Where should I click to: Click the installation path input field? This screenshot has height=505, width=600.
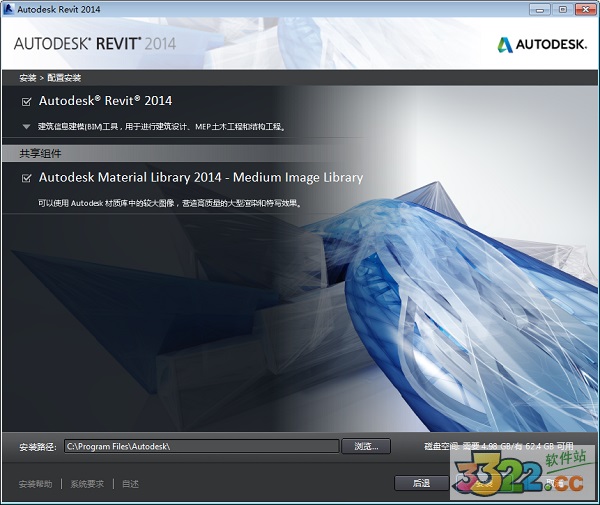tap(202, 446)
